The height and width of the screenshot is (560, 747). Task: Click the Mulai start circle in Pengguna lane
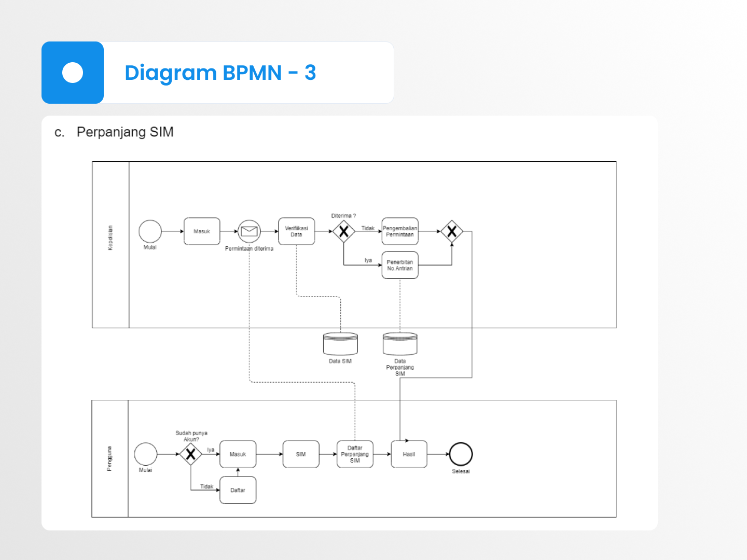(146, 454)
